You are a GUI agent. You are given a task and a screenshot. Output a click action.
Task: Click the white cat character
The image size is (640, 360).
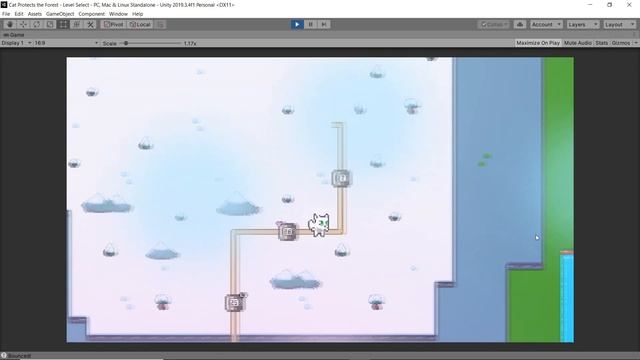tap(319, 224)
